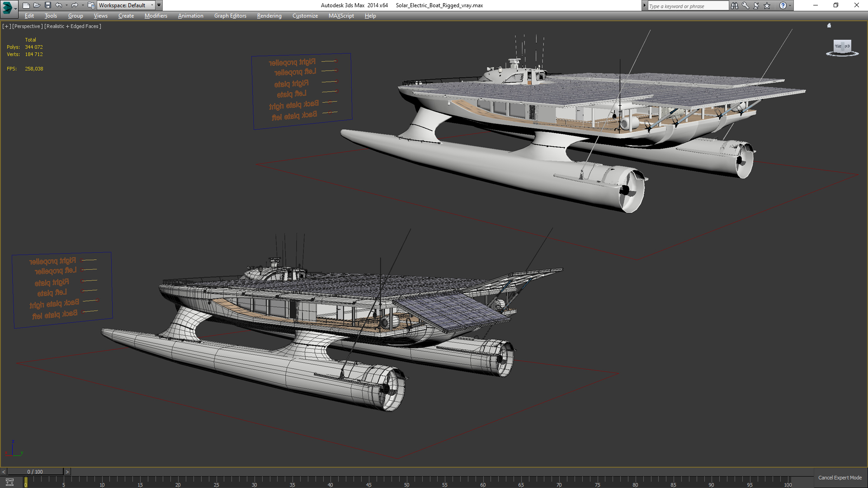The height and width of the screenshot is (488, 868).
Task: Open the Views menu
Action: click(100, 16)
